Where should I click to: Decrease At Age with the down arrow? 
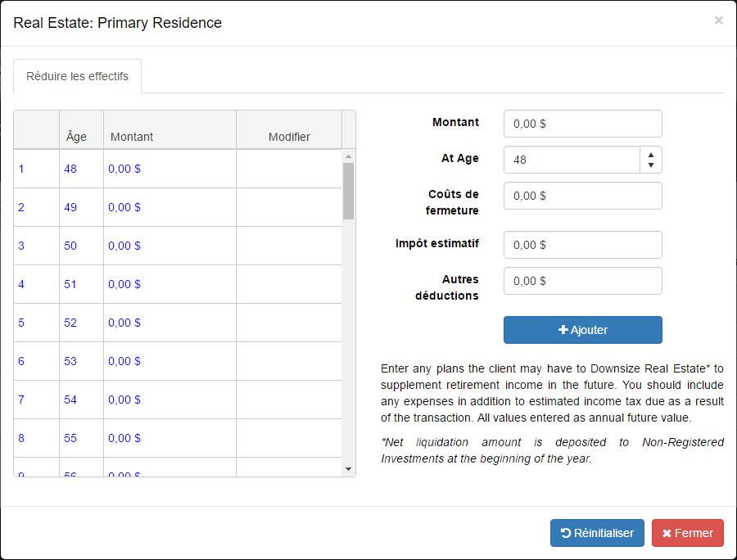650,165
